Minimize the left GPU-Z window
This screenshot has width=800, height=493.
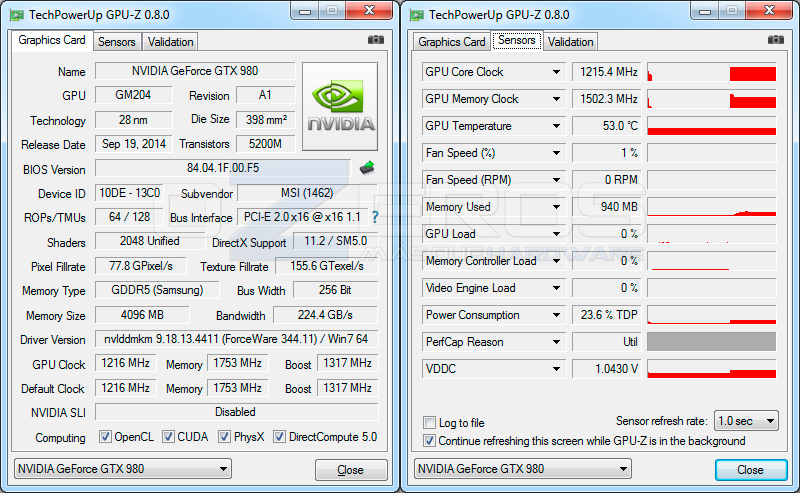click(305, 11)
